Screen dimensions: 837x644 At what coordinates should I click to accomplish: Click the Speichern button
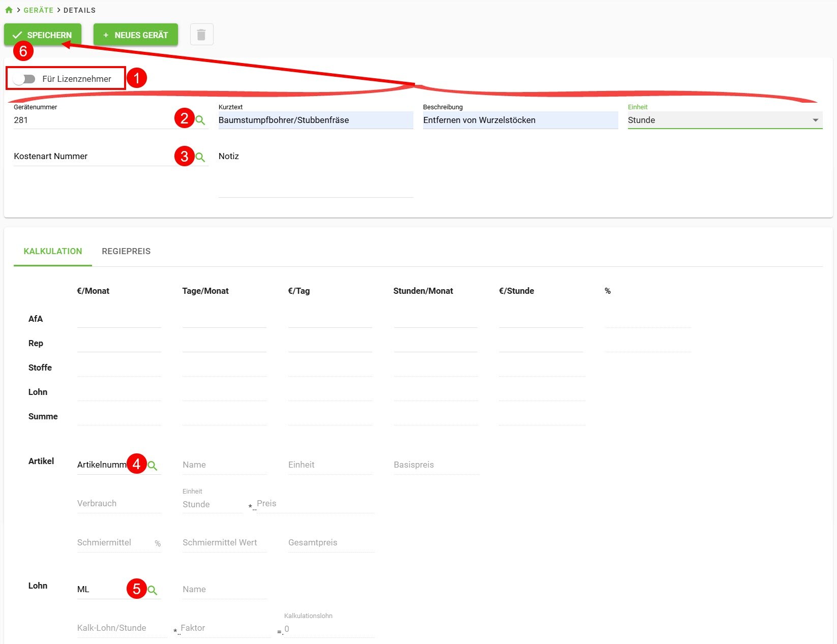[x=43, y=35]
